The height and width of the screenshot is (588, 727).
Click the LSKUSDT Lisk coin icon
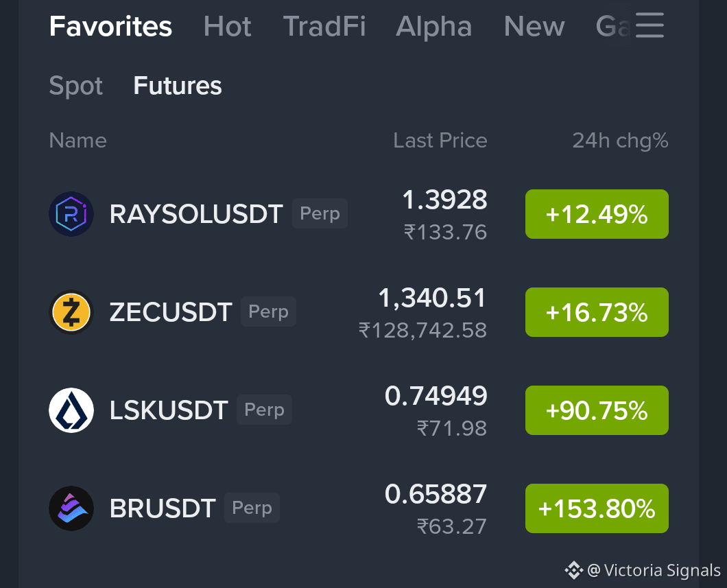coord(71,410)
